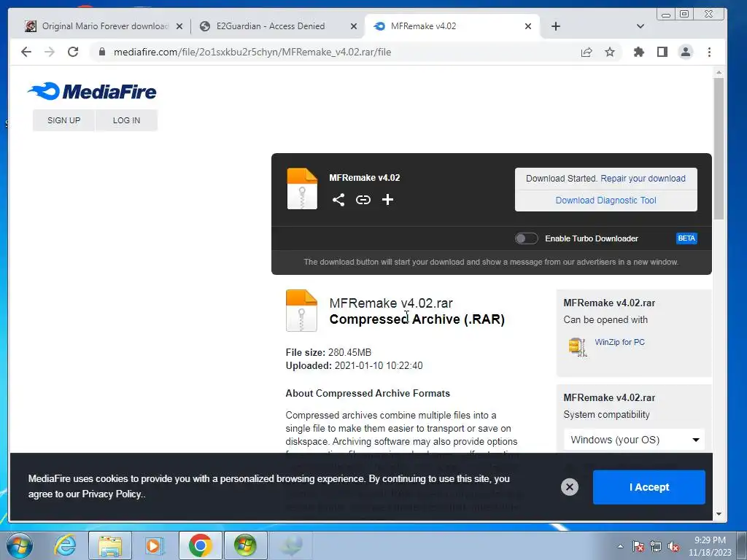747x560 pixels.
Task: Click the Chrome taskbar icon
Action: click(x=200, y=545)
